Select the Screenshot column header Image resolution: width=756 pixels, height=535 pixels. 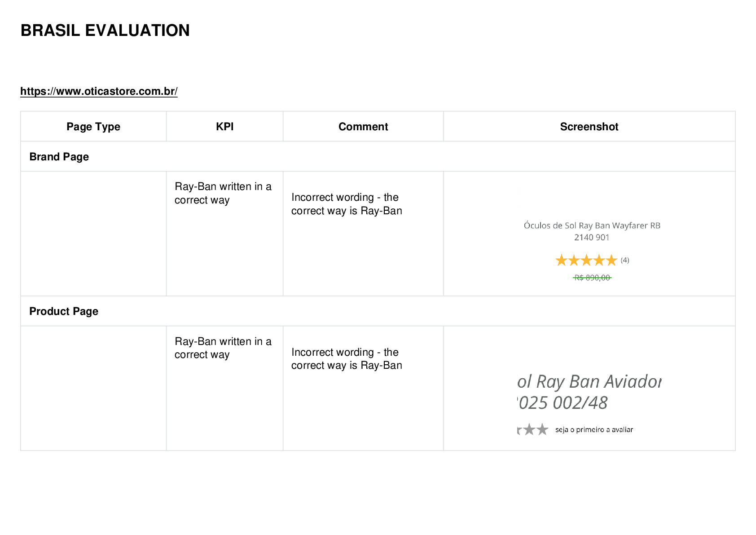(x=589, y=127)
